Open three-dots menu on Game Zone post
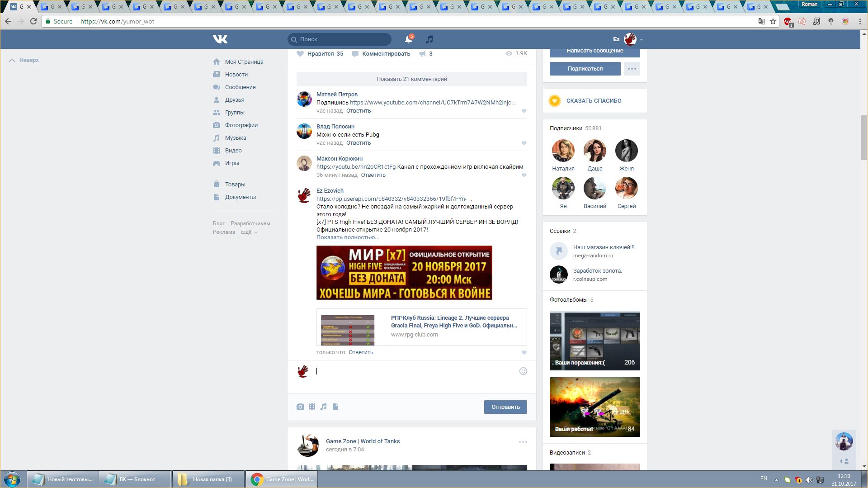The image size is (868, 488). (x=523, y=442)
